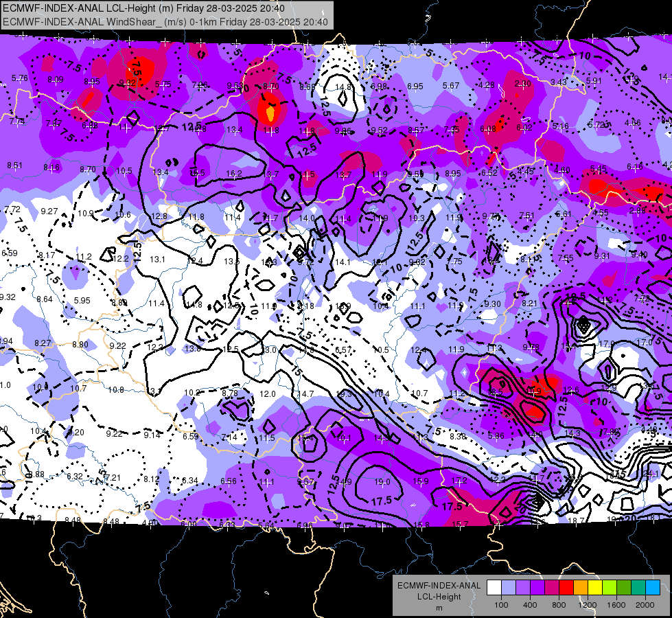Click the legend tick label 100
Viewport: 672px width, 618px height.
pyautogui.click(x=502, y=605)
